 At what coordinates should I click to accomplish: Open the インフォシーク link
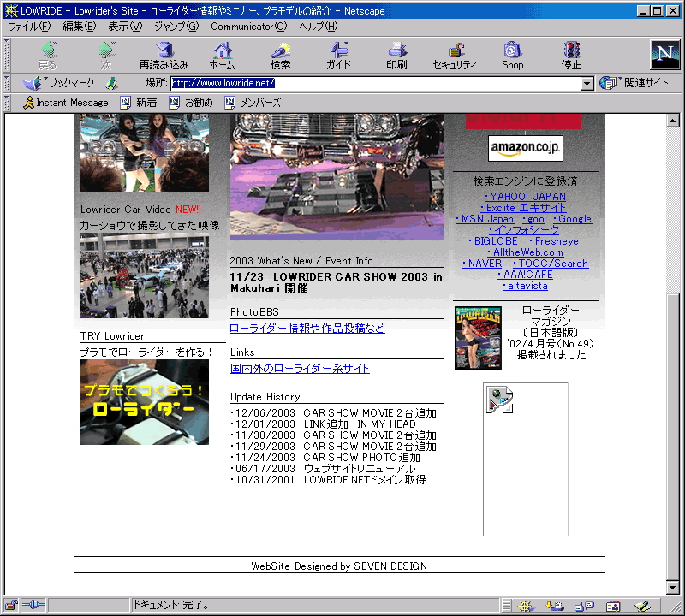524,230
